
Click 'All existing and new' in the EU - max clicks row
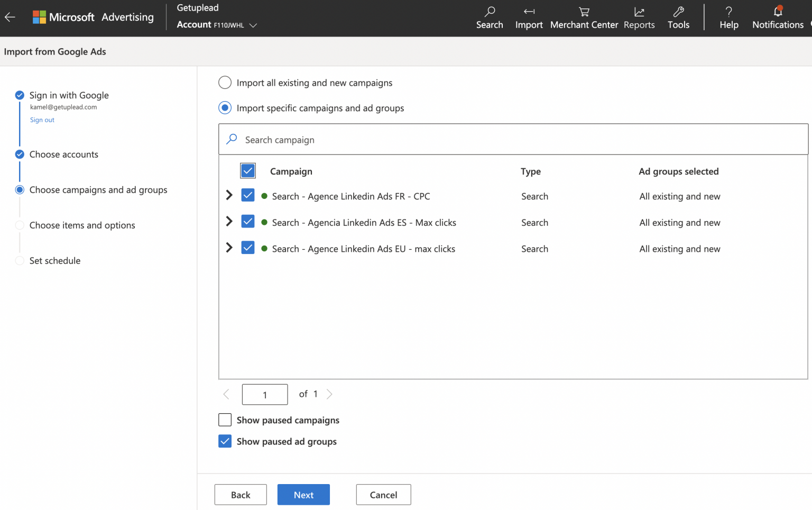[680, 249]
